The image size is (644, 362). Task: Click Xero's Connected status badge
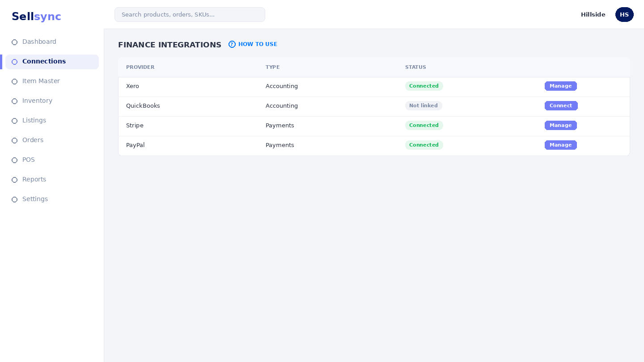[x=424, y=86]
